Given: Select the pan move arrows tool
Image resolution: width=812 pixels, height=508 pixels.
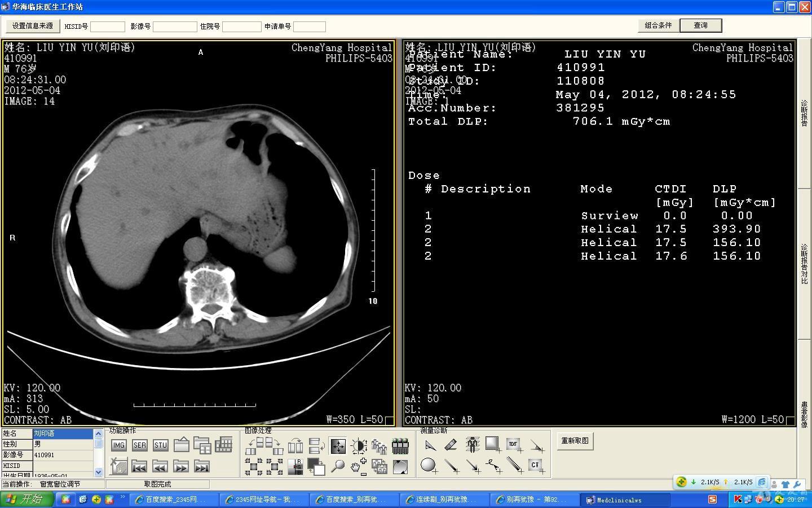Looking at the screenshot, I should (338, 446).
